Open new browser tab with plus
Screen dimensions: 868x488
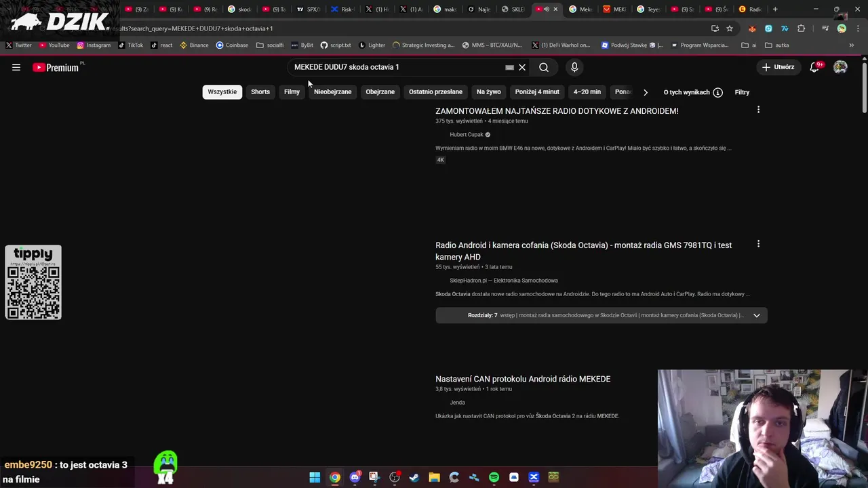pos(775,9)
